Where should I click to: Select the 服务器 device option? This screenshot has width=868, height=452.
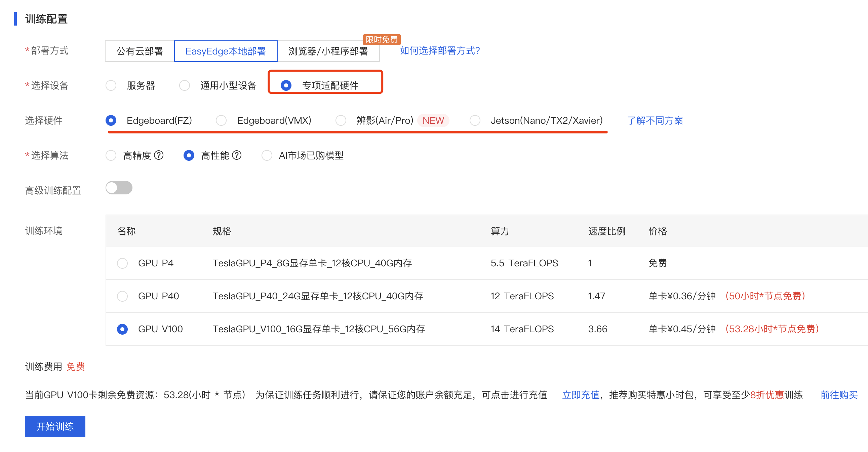[x=111, y=86]
